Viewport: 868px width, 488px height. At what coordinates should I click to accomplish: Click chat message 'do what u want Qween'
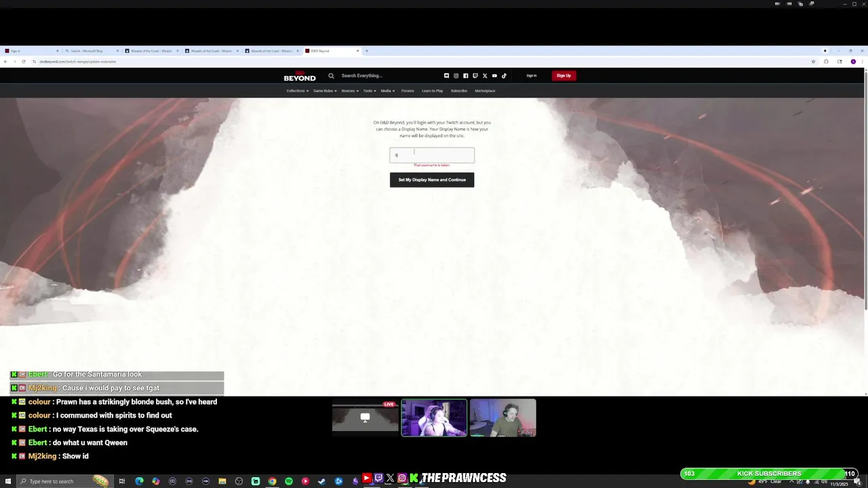[x=90, y=443]
